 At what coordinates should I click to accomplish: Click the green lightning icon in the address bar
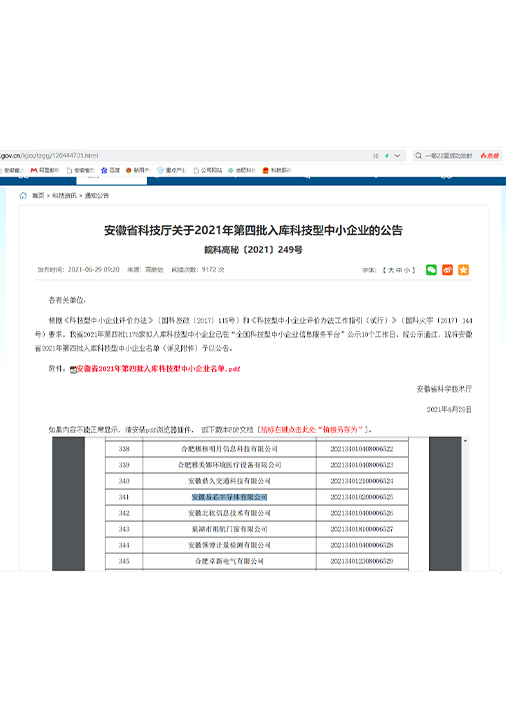[x=387, y=156]
